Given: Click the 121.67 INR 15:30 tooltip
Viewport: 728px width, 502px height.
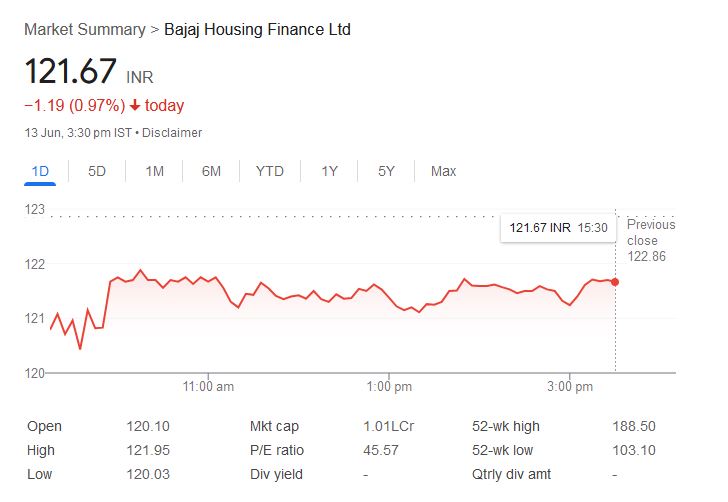Looking at the screenshot, I should 558,228.
